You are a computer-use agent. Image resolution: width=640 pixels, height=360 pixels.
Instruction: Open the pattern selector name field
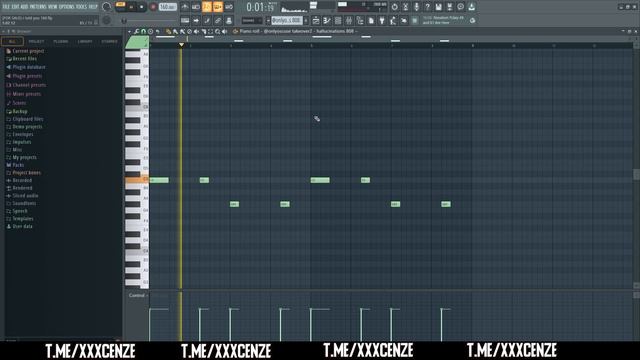287,20
